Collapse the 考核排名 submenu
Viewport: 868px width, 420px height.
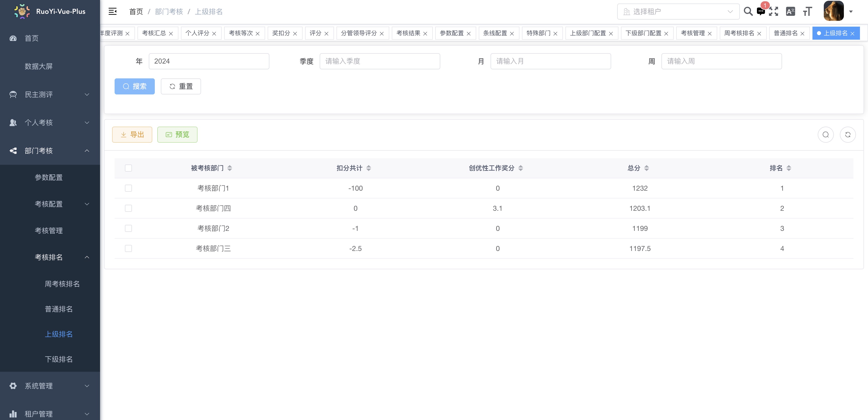(50, 257)
